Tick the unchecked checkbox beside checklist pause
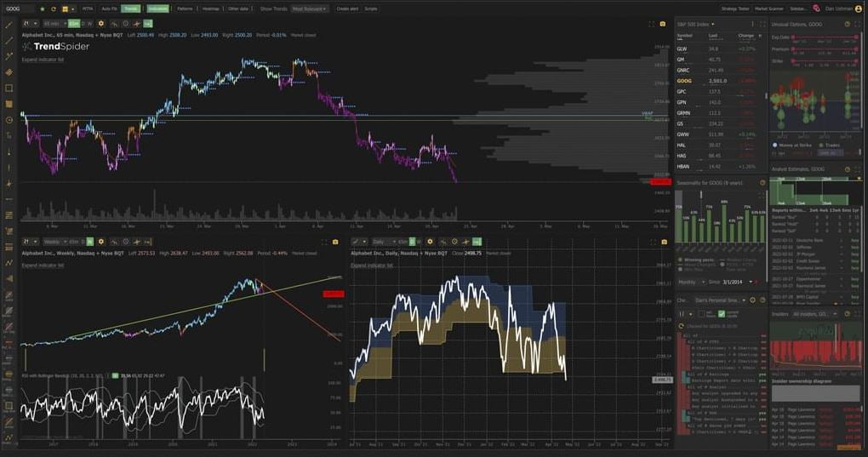This screenshot has width=868, height=457. (x=701, y=314)
